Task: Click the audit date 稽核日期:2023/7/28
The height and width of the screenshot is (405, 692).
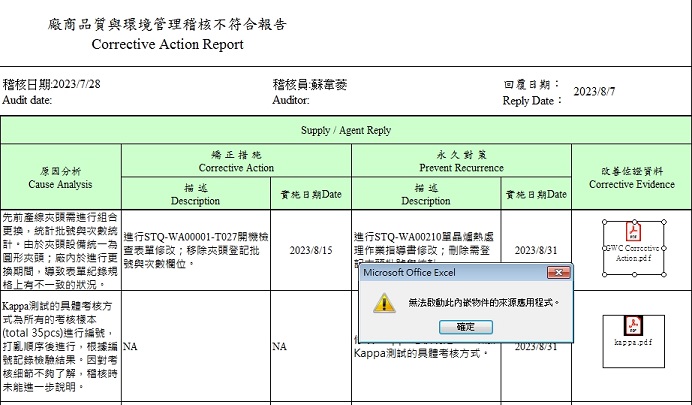Action: pyautogui.click(x=52, y=84)
